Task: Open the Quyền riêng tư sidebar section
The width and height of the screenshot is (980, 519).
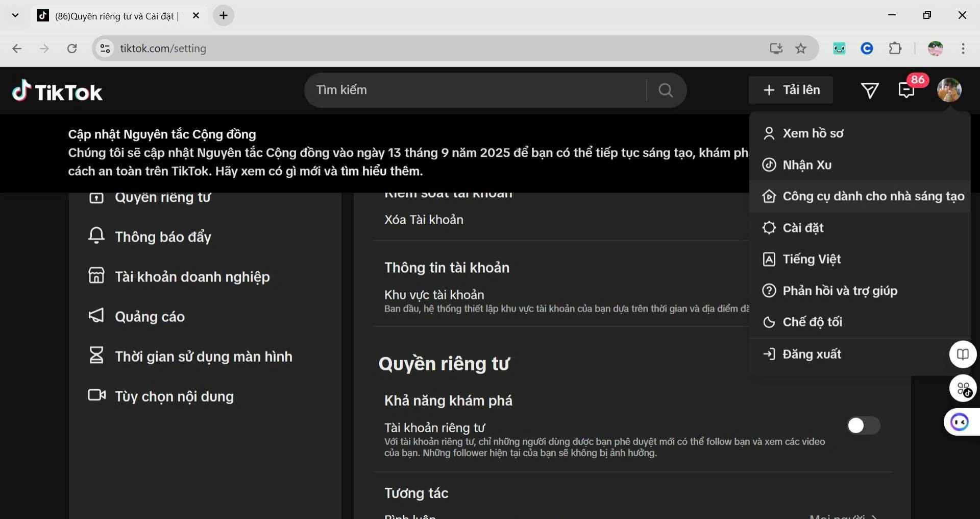Action: pyautogui.click(x=163, y=197)
